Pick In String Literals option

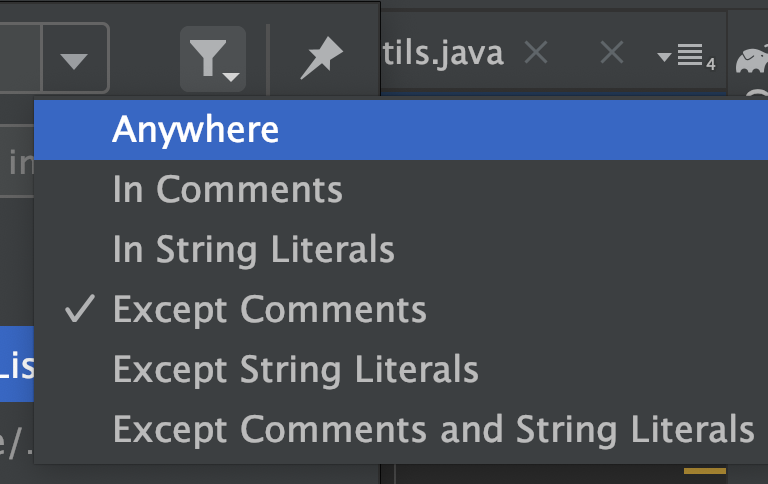coord(253,249)
